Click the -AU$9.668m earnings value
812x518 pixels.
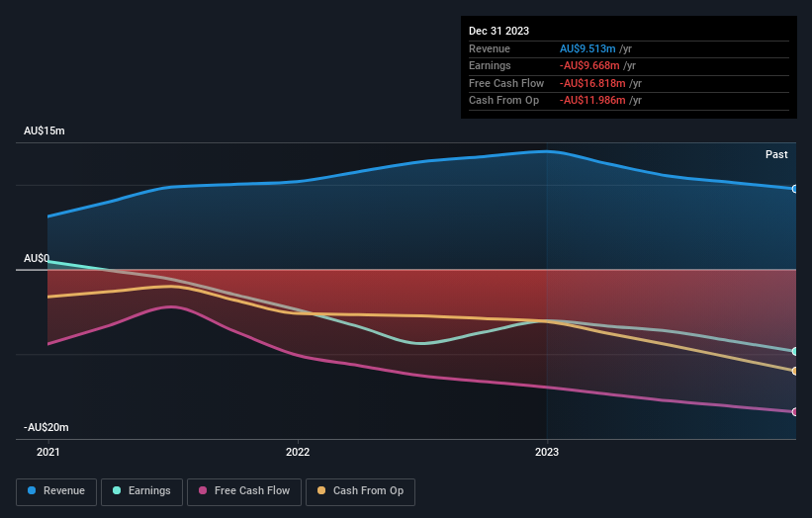pyautogui.click(x=589, y=65)
